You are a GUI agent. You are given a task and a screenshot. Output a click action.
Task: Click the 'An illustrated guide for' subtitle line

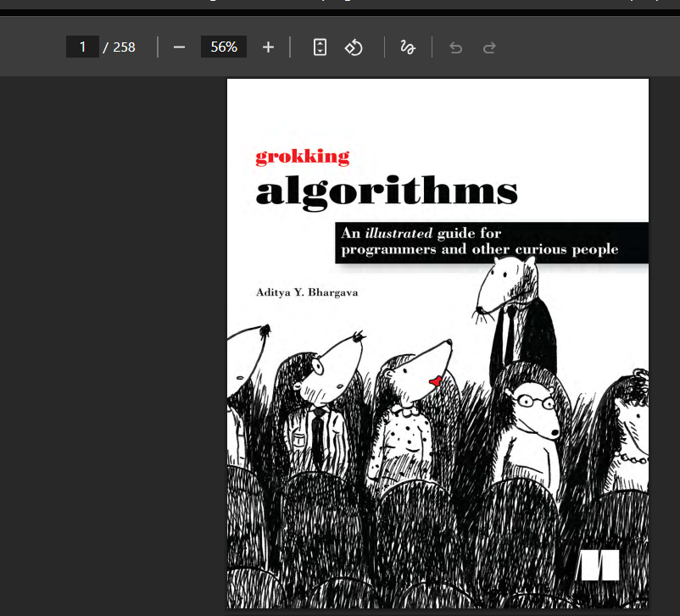[x=421, y=233]
